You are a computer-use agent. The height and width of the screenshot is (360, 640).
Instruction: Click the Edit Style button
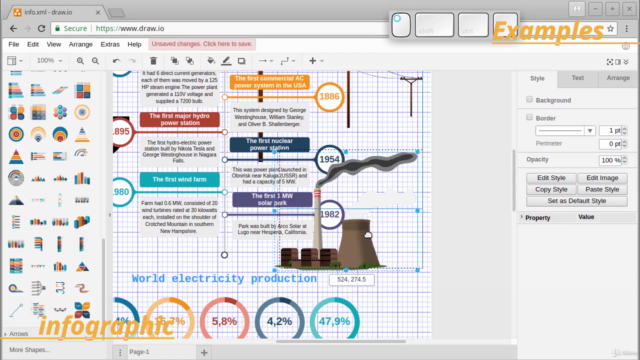551,178
